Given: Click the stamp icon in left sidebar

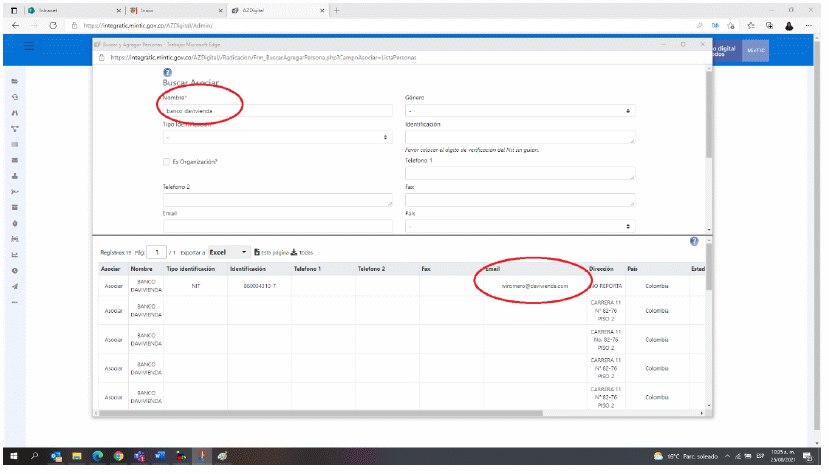Looking at the screenshot, I should (15, 176).
